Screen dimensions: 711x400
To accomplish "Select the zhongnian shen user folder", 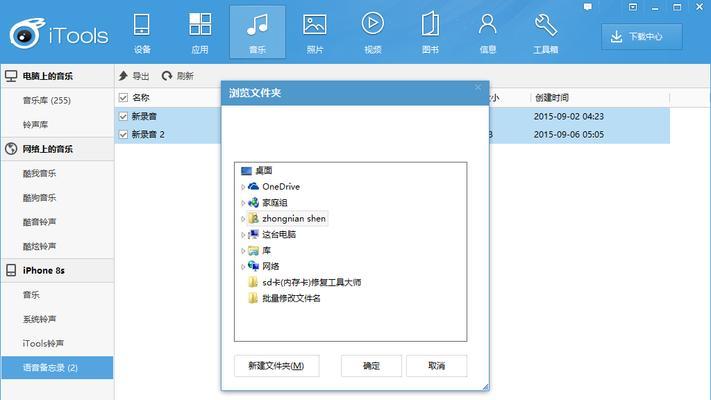I will click(287, 219).
